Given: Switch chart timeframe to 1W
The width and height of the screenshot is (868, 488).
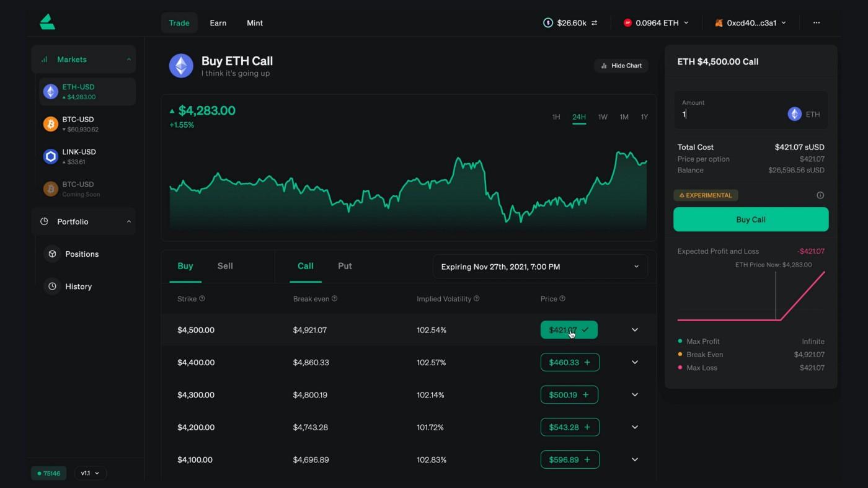Looking at the screenshot, I should (x=601, y=117).
